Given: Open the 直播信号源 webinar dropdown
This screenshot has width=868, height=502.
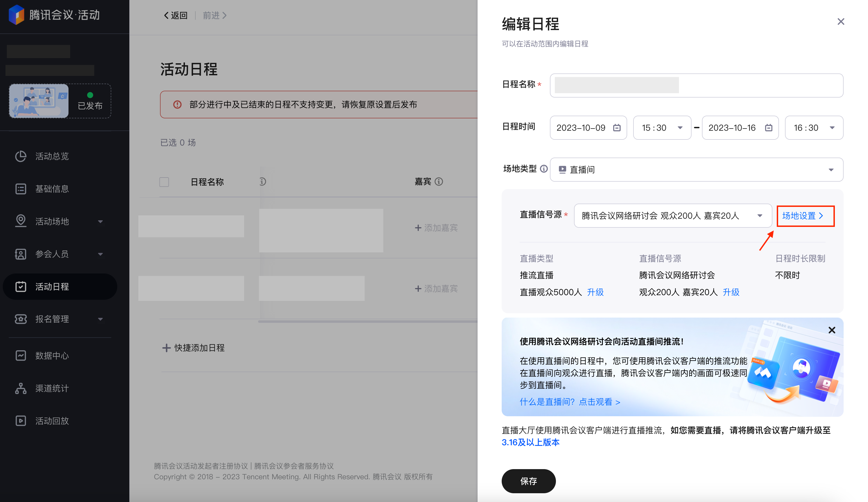Looking at the screenshot, I should [x=672, y=216].
